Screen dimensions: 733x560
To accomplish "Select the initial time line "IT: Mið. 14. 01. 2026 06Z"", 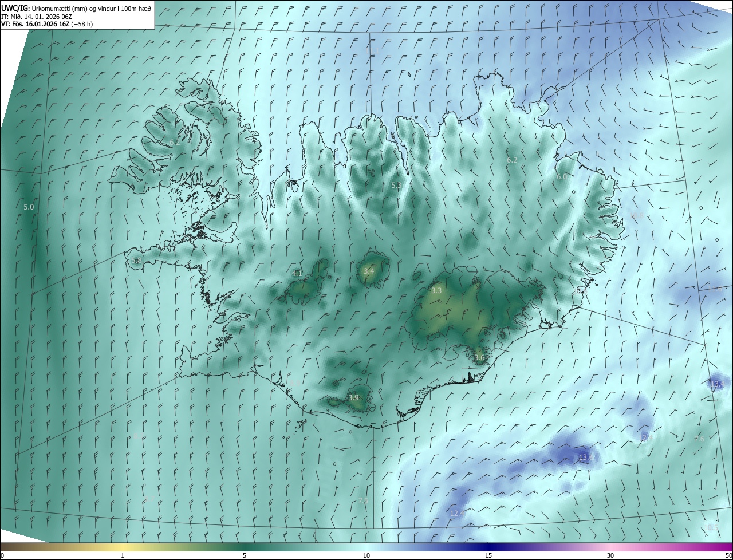I will pos(36,17).
